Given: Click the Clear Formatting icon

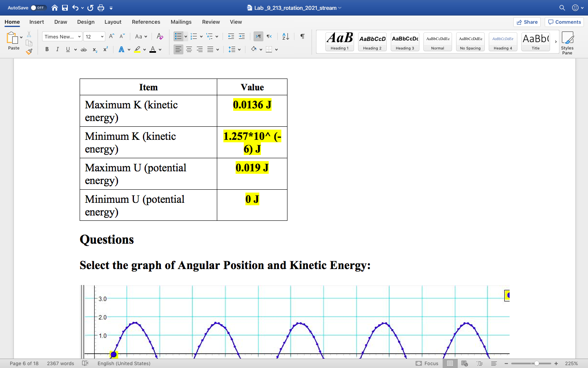Looking at the screenshot, I should pos(160,36).
